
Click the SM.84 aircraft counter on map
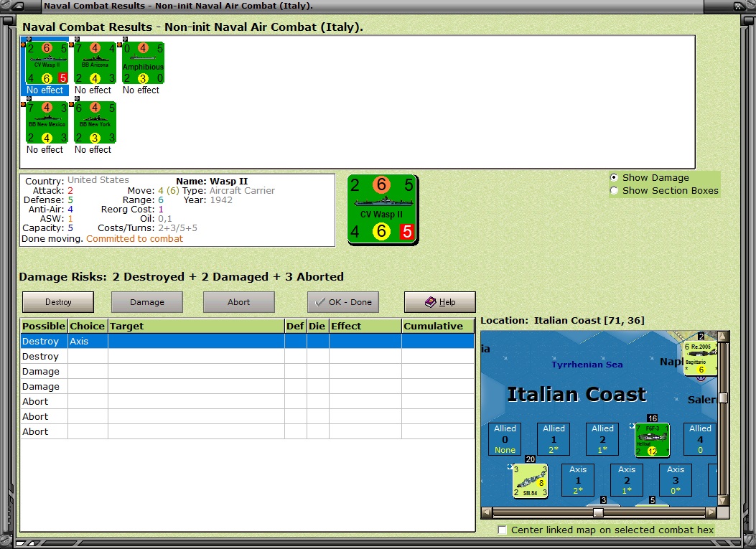pyautogui.click(x=530, y=481)
